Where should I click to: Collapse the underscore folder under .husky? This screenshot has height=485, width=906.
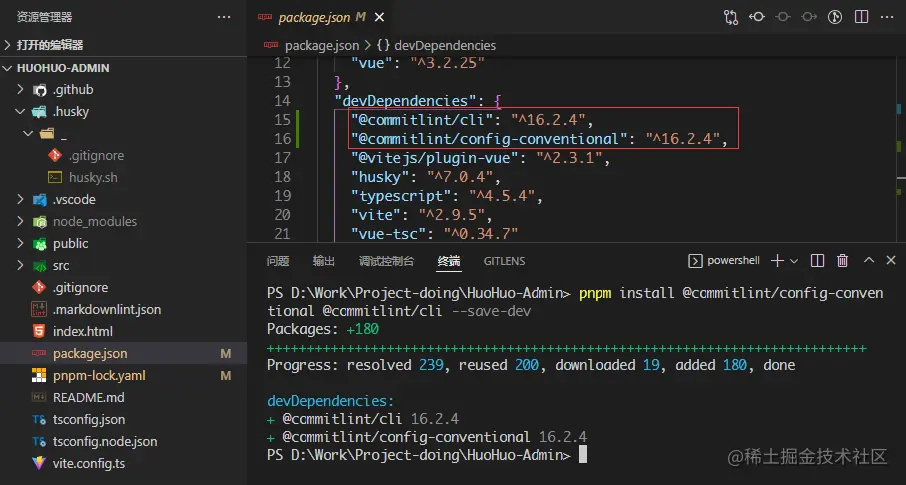click(63, 134)
